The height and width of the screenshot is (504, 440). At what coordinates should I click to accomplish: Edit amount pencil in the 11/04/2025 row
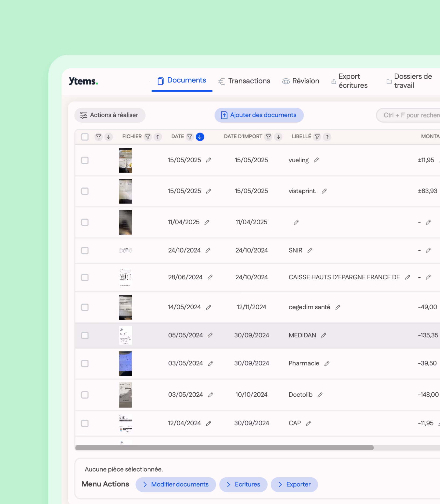coord(428,222)
